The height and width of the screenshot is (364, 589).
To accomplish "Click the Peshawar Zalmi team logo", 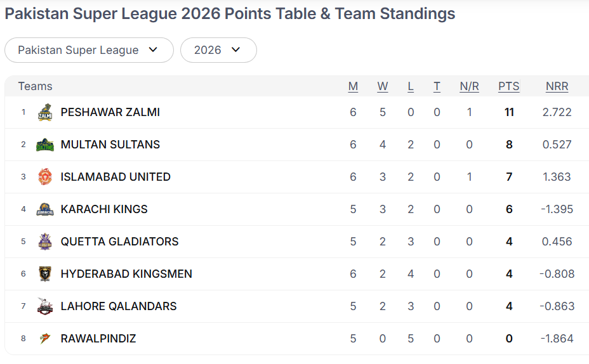I will pos(44,113).
